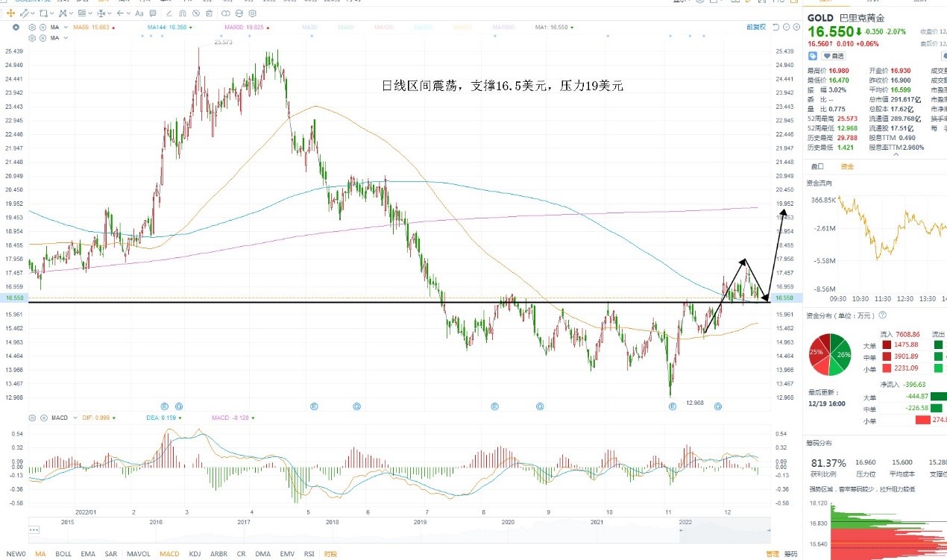
Task: Switch to the SAR indicator tab
Action: click(x=111, y=554)
